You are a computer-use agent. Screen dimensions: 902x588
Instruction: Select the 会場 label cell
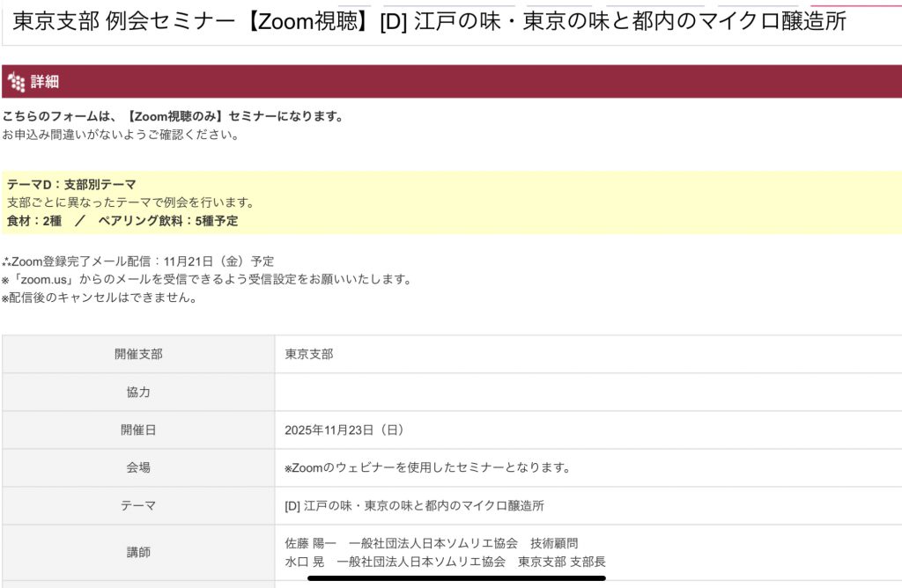pos(138,468)
